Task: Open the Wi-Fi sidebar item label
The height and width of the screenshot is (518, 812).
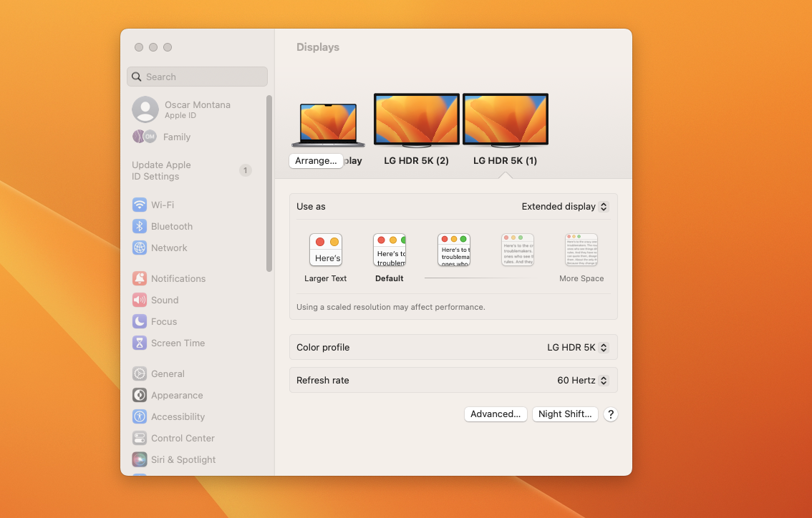Action: (x=163, y=205)
